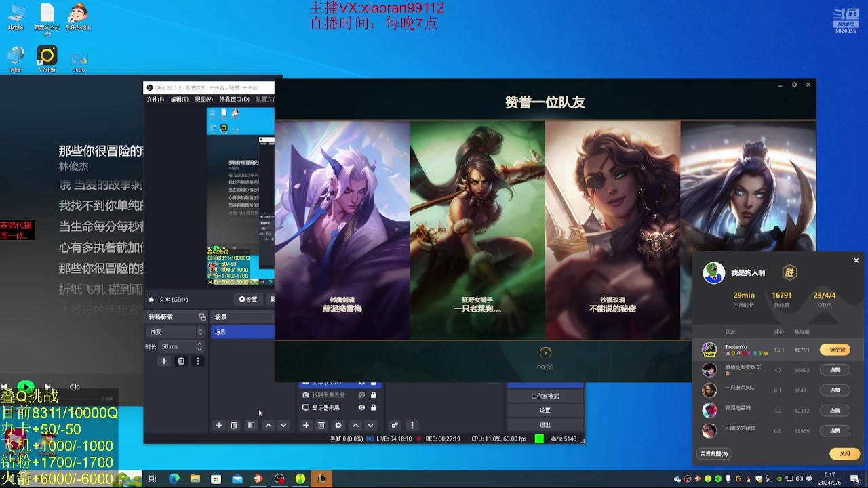
Task: Toggle lock on 显示器采集 source
Action: pyautogui.click(x=373, y=407)
